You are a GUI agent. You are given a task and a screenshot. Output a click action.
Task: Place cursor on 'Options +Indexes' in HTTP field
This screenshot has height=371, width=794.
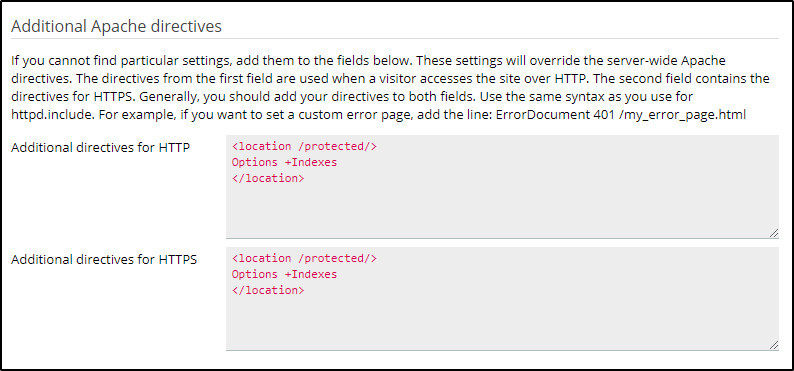point(284,162)
